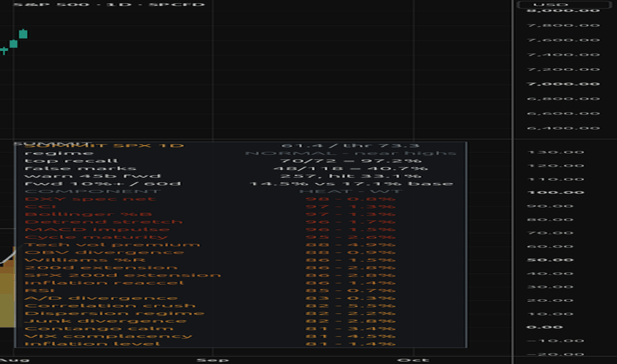Click the COMPONENT column header
The width and height of the screenshot is (617, 364).
point(93,191)
